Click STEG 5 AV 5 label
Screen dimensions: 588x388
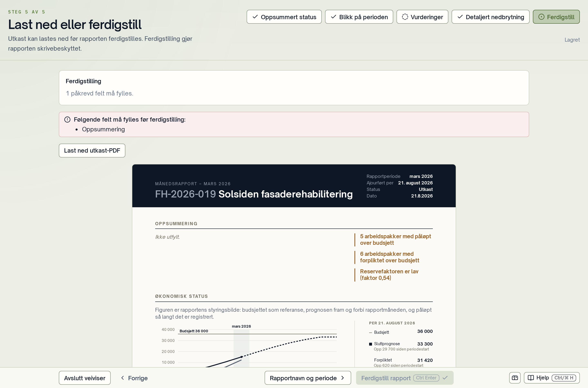pyautogui.click(x=27, y=12)
